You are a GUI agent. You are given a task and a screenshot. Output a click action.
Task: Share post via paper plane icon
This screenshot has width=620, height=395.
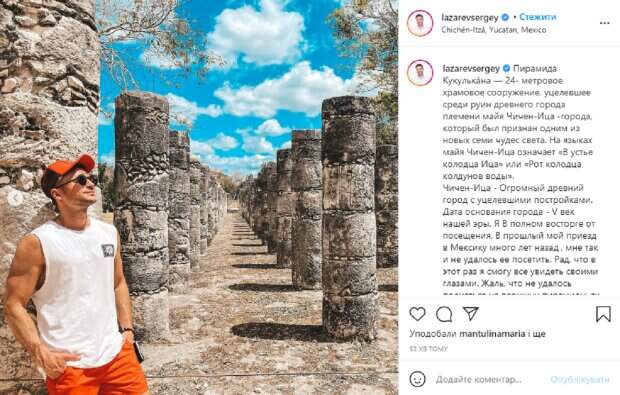(x=471, y=314)
